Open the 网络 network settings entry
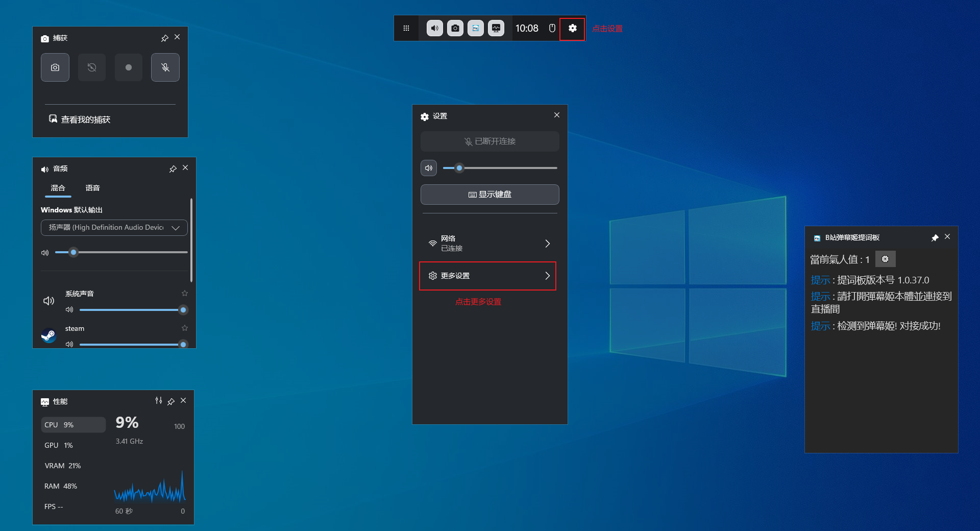The height and width of the screenshot is (531, 980). pos(489,244)
